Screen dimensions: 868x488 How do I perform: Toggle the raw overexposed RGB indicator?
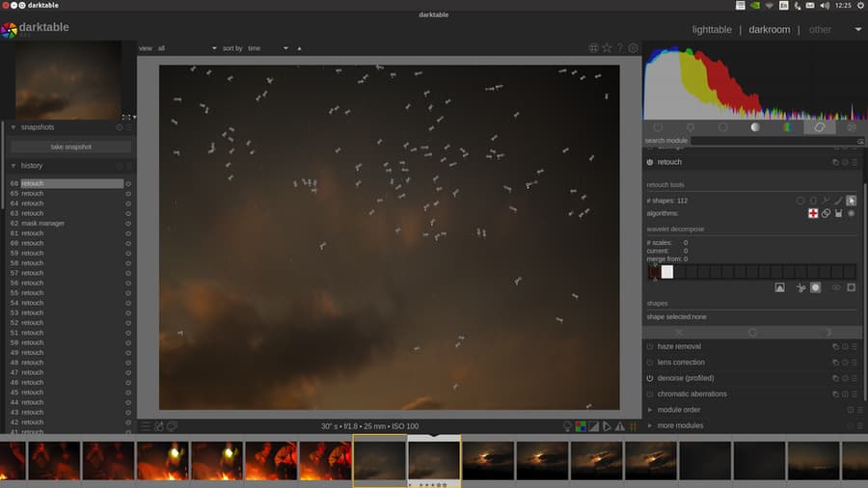click(x=581, y=426)
